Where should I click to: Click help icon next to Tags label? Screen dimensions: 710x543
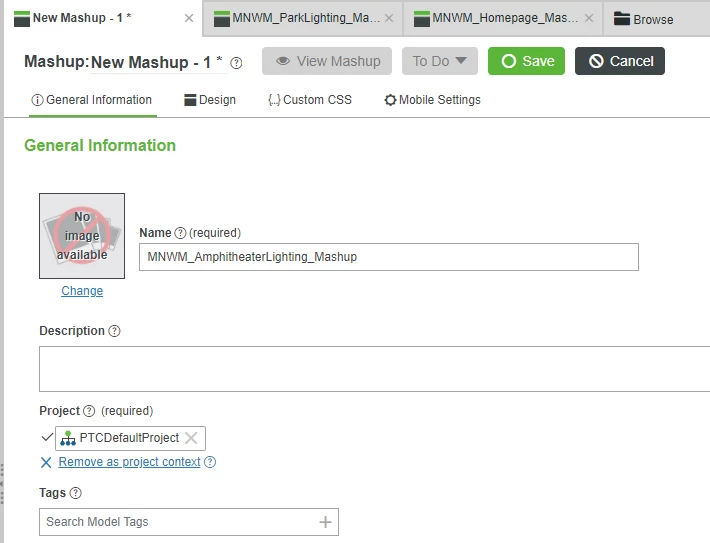click(x=76, y=493)
